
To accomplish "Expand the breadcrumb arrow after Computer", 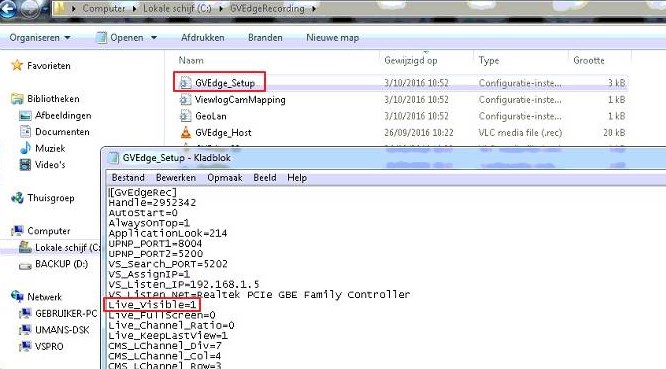I will pyautogui.click(x=134, y=8).
